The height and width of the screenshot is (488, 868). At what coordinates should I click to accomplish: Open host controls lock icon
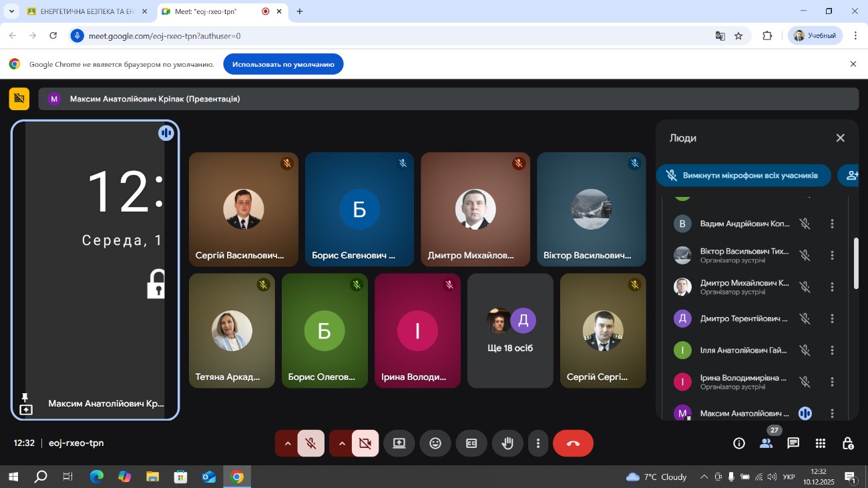pyautogui.click(x=848, y=443)
